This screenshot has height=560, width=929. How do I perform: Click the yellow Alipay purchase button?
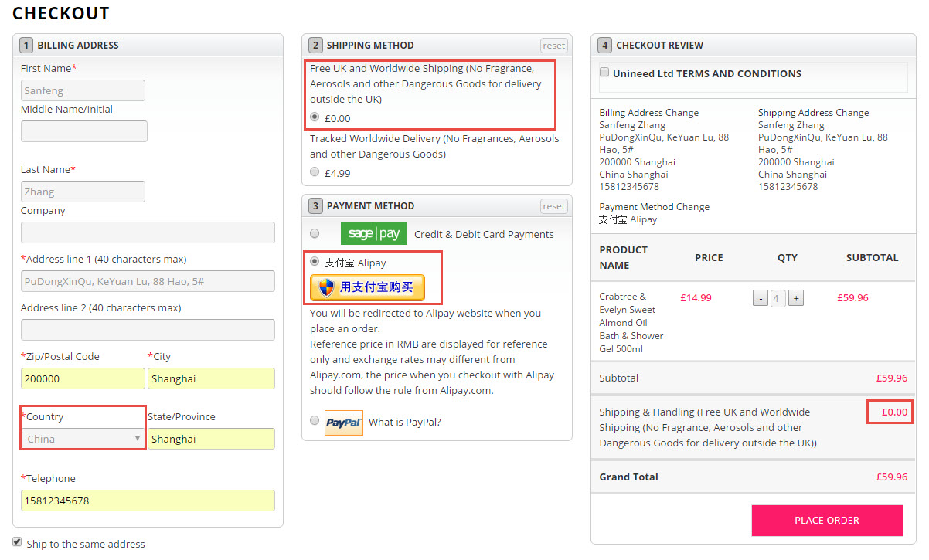(x=367, y=287)
